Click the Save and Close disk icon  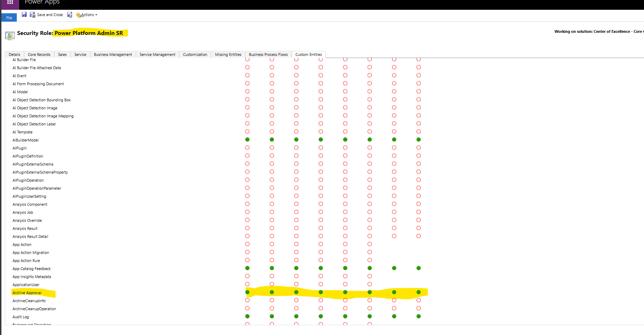(x=32, y=14)
